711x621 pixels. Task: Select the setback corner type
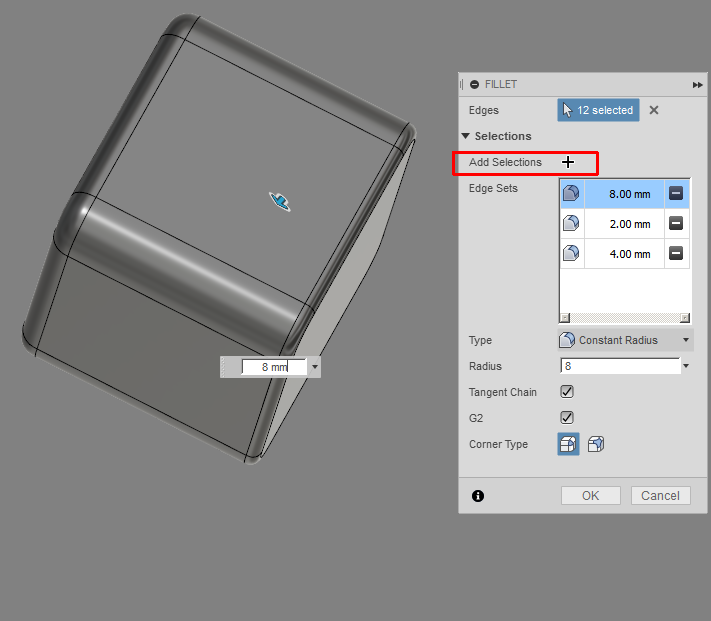[x=596, y=444]
